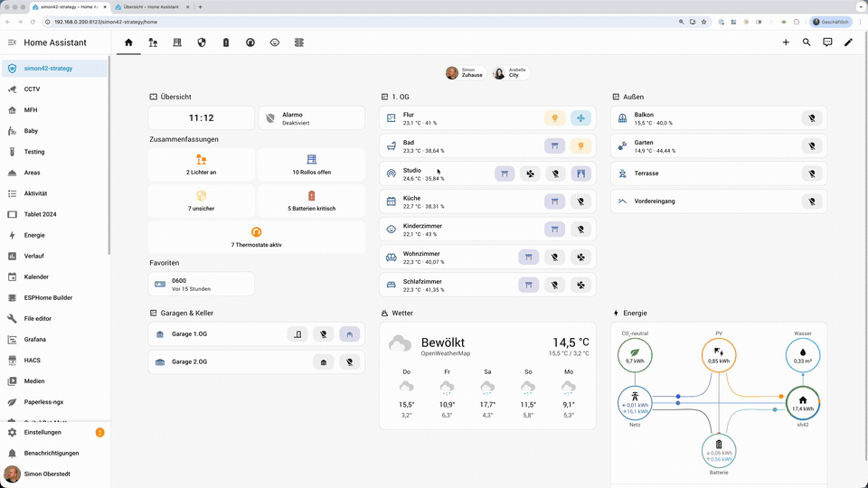The width and height of the screenshot is (868, 488).
Task: Click the browser address bar URL
Action: (106, 22)
